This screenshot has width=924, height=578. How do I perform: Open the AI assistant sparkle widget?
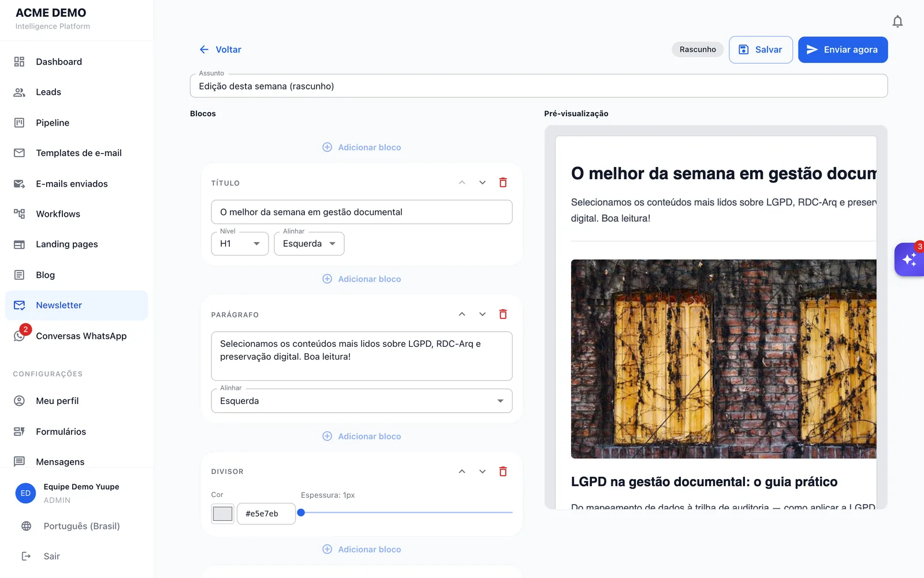click(x=910, y=260)
